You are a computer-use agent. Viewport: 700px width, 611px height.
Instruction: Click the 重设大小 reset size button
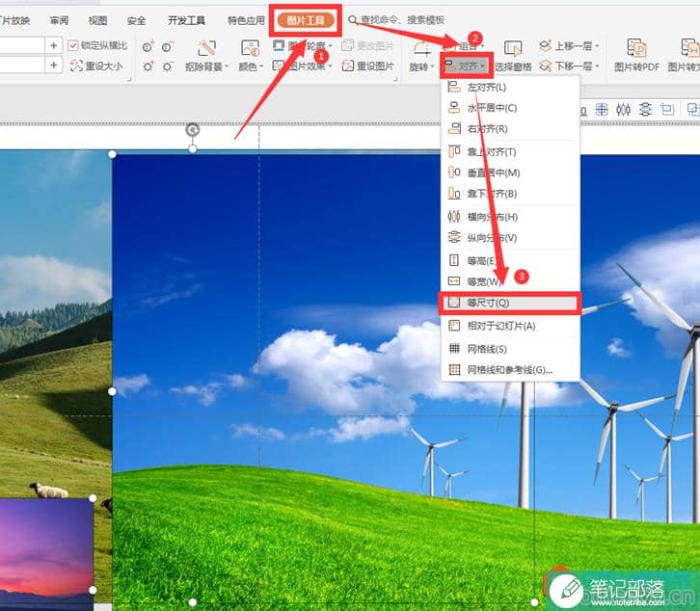(x=98, y=66)
